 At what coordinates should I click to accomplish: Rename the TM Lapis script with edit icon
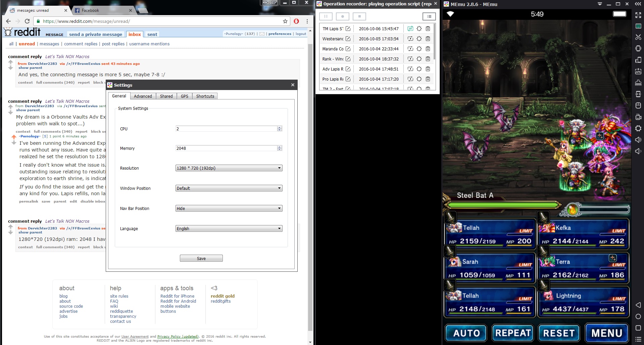(x=348, y=29)
